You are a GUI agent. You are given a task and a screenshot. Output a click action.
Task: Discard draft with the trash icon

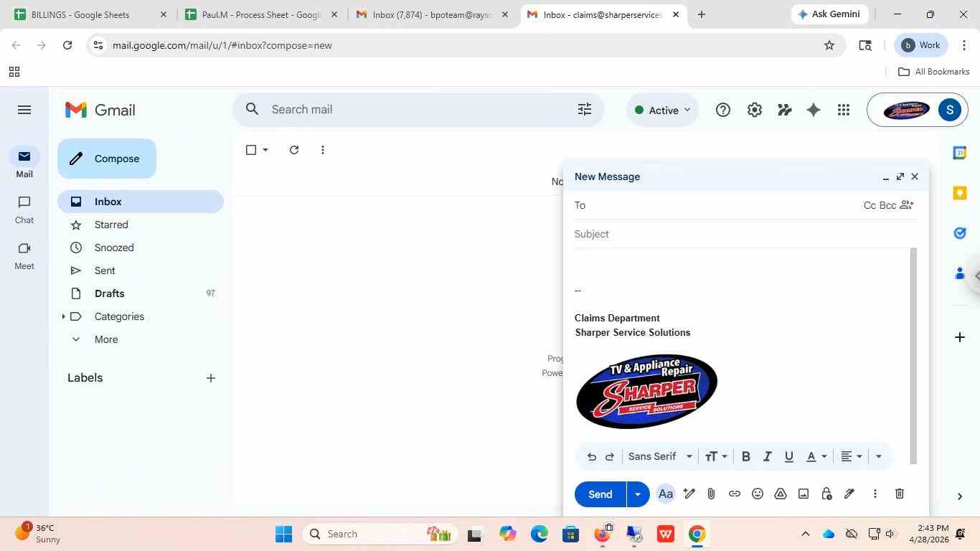coord(899,494)
